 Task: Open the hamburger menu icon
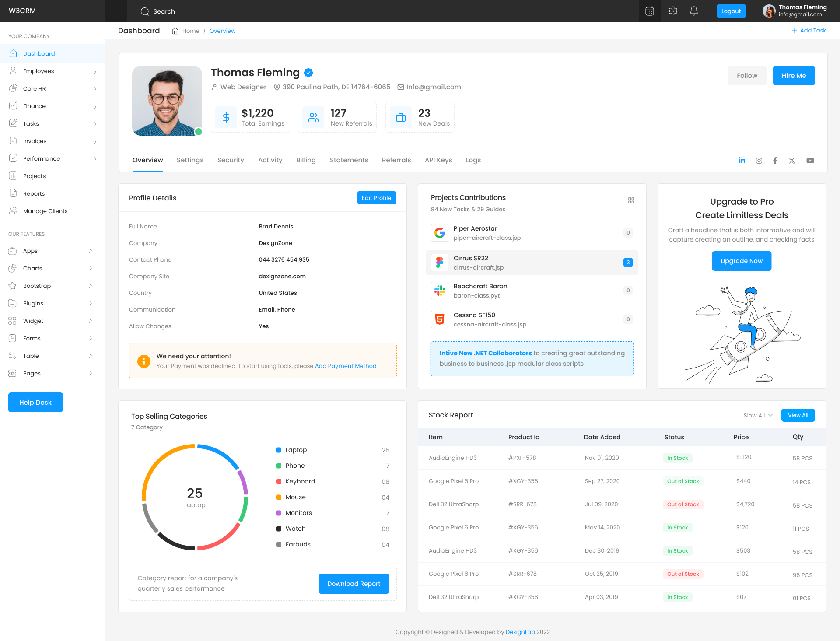(x=115, y=11)
